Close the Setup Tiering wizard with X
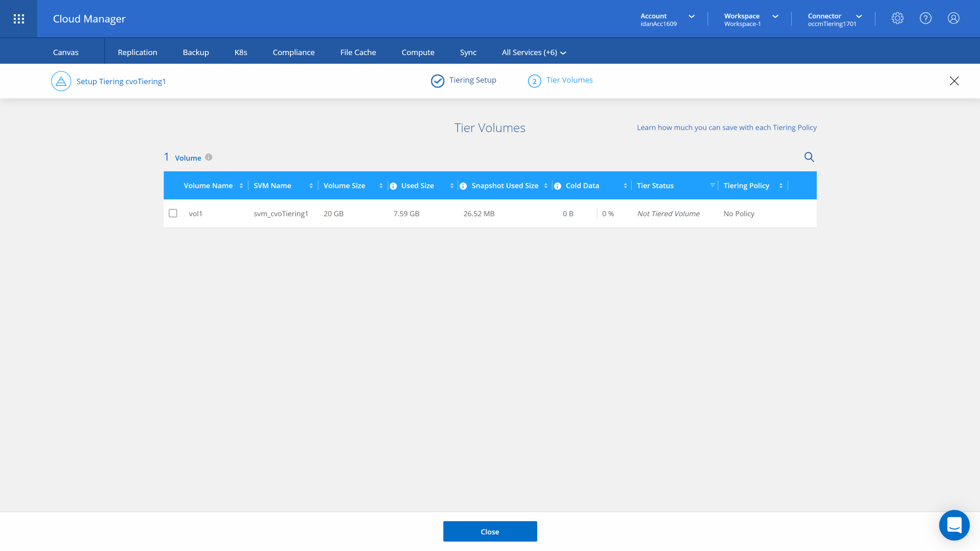Screen dimensions: 980x551 click(954, 81)
